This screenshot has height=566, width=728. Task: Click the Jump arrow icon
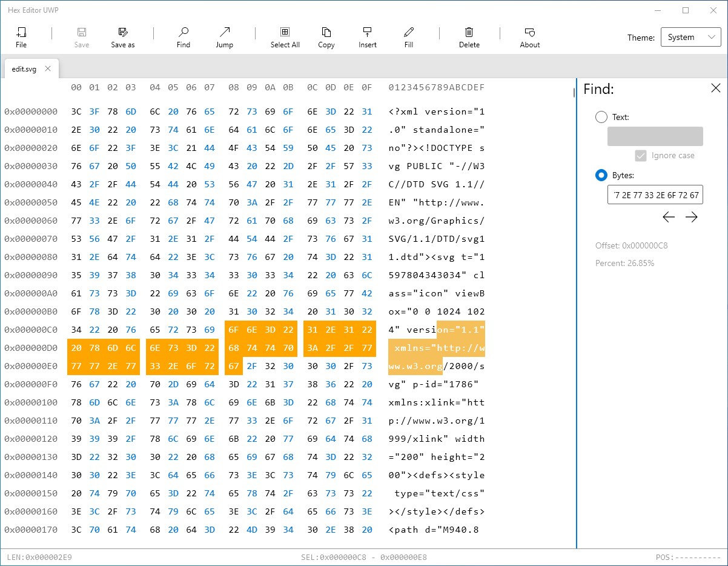225,33
